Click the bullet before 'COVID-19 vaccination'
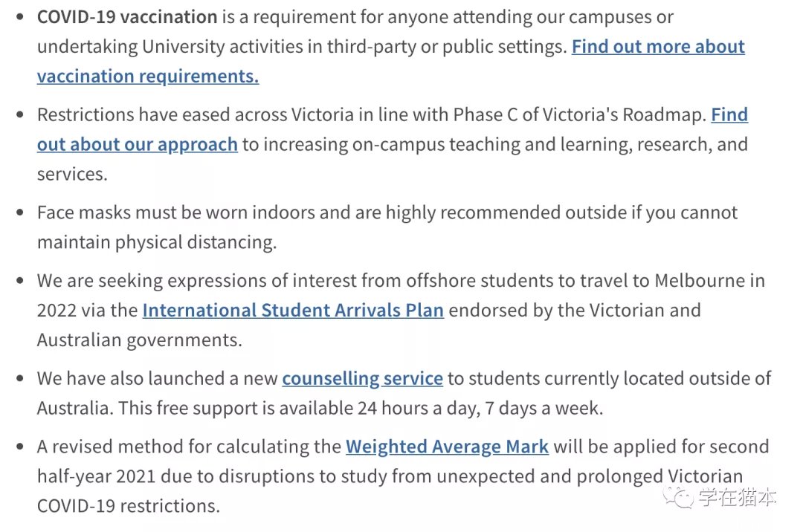 20,17
